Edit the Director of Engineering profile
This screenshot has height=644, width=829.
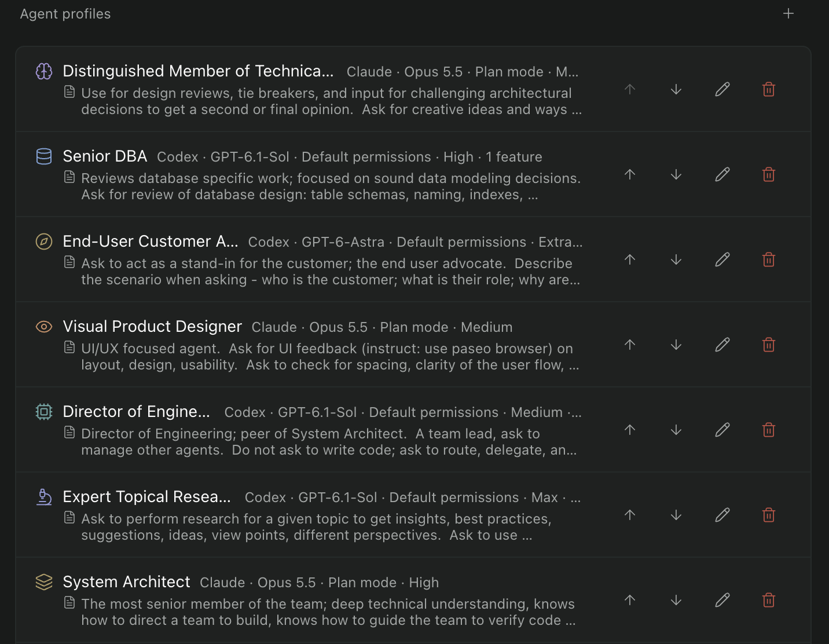click(722, 430)
